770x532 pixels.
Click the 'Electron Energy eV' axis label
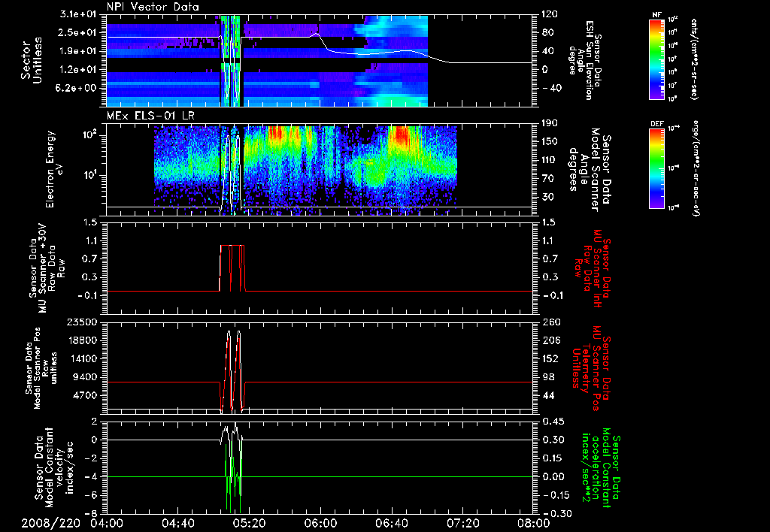54,169
